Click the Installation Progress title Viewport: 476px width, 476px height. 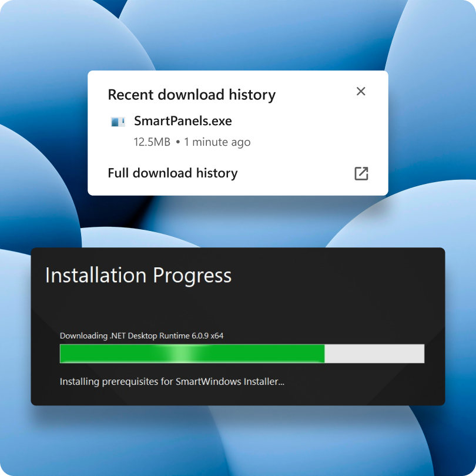[x=139, y=276]
